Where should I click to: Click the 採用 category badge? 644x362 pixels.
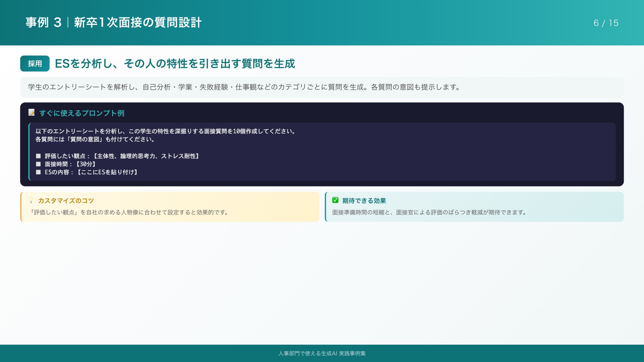click(x=35, y=63)
